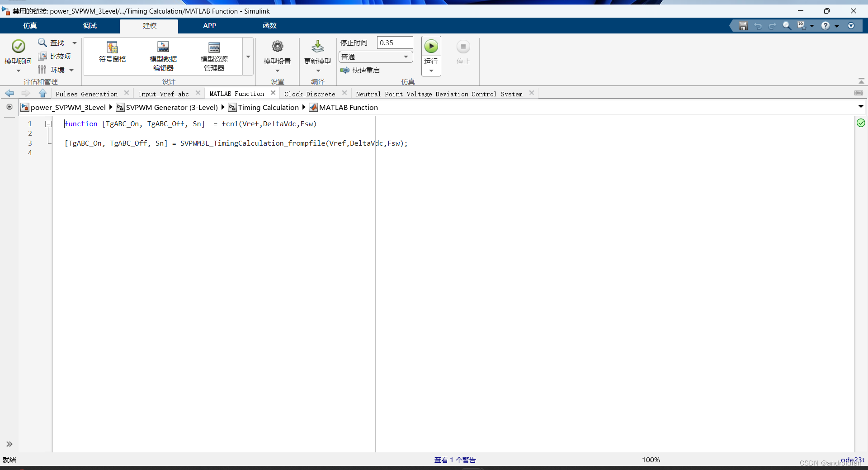The height and width of the screenshot is (470, 868).
Task: Click the redo arrow in quick access toolbar
Action: pos(772,26)
